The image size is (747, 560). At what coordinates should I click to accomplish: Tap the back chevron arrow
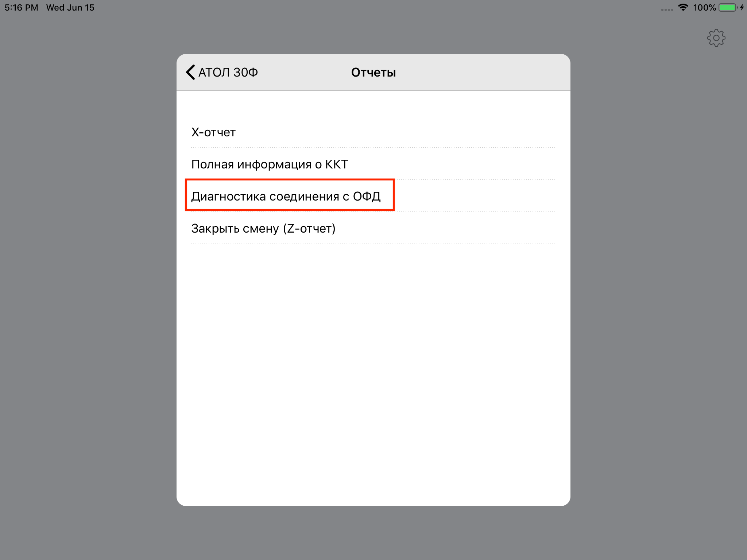190,72
